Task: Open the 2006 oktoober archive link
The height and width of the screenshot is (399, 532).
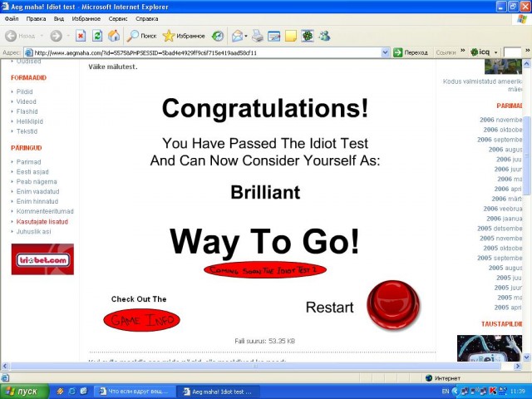Action: (x=503, y=130)
